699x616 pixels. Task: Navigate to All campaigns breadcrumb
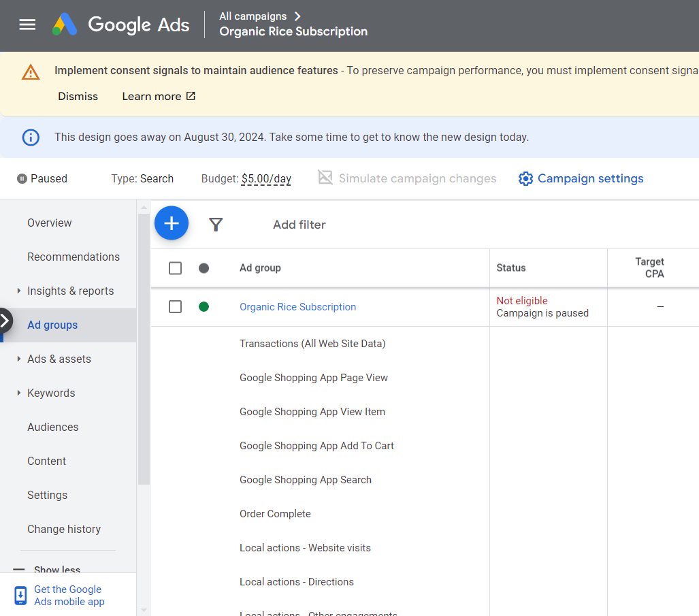253,16
